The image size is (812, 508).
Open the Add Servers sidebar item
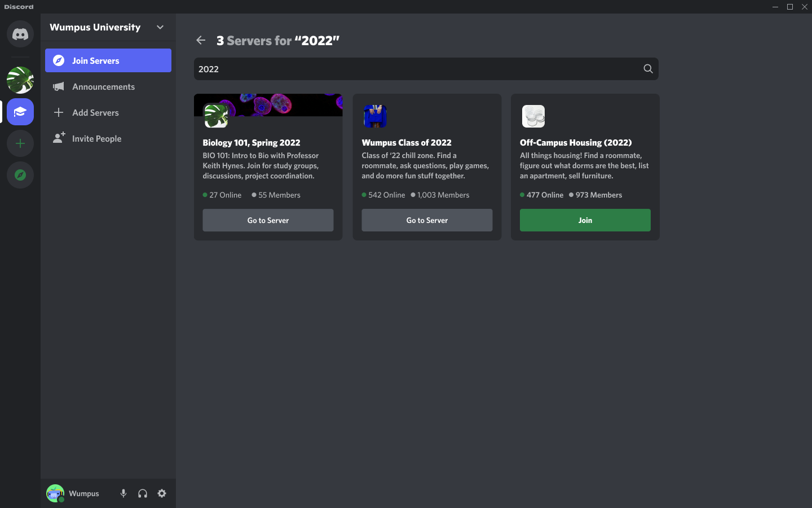95,112
